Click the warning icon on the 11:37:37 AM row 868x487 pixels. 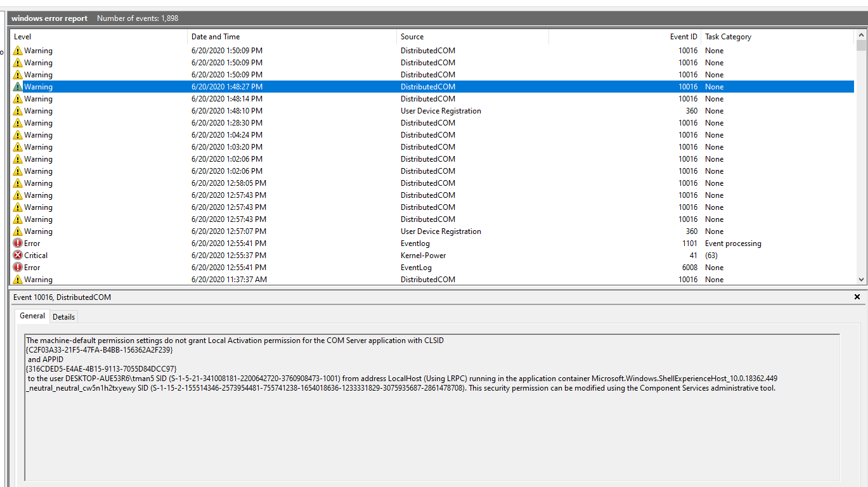[18, 280]
